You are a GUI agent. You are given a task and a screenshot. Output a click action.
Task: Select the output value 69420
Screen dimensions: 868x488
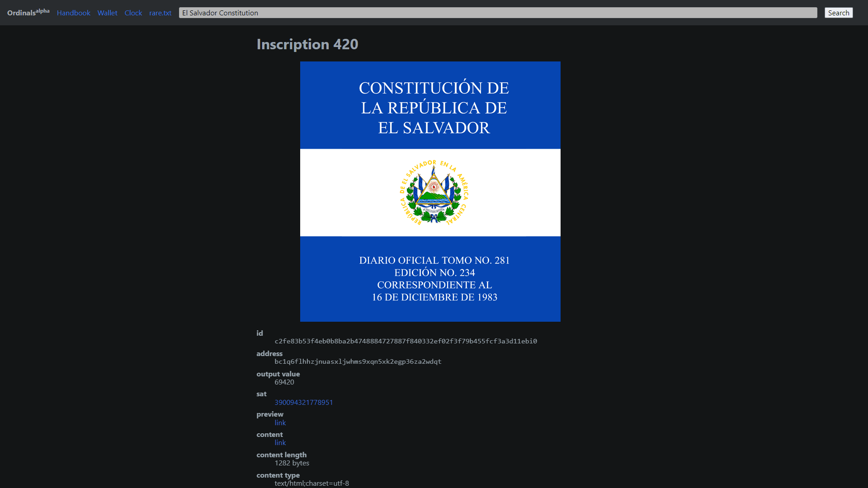click(x=284, y=382)
